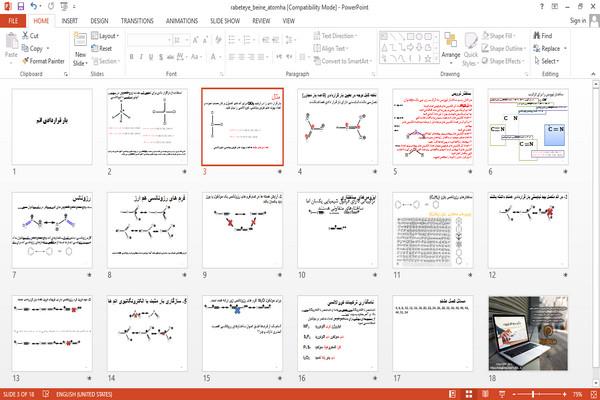
Task: Open Shape Outline dropdown
Action: click(504, 48)
